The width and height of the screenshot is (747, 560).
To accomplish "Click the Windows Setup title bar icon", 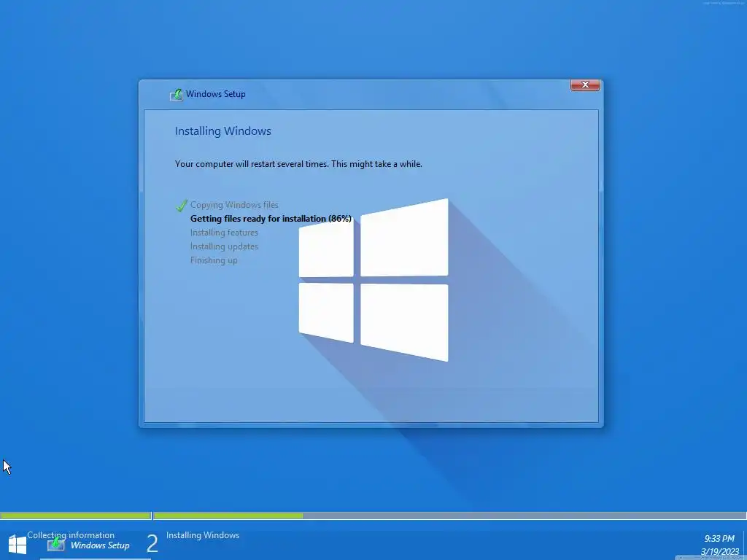I will 177,94.
